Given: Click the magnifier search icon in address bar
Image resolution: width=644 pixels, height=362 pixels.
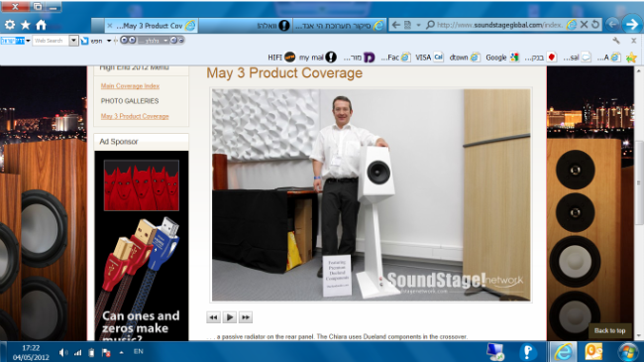Looking at the screenshot, I should tap(430, 25).
